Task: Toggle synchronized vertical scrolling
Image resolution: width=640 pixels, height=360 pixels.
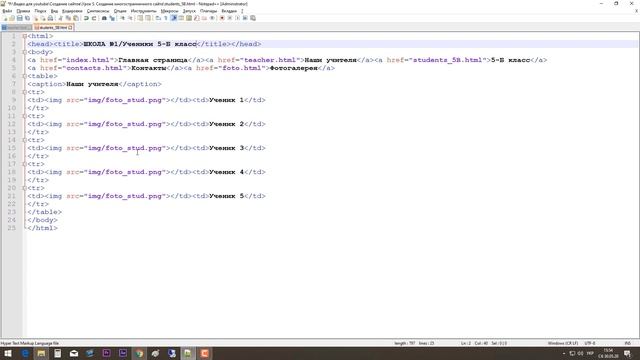Action: pos(140,18)
